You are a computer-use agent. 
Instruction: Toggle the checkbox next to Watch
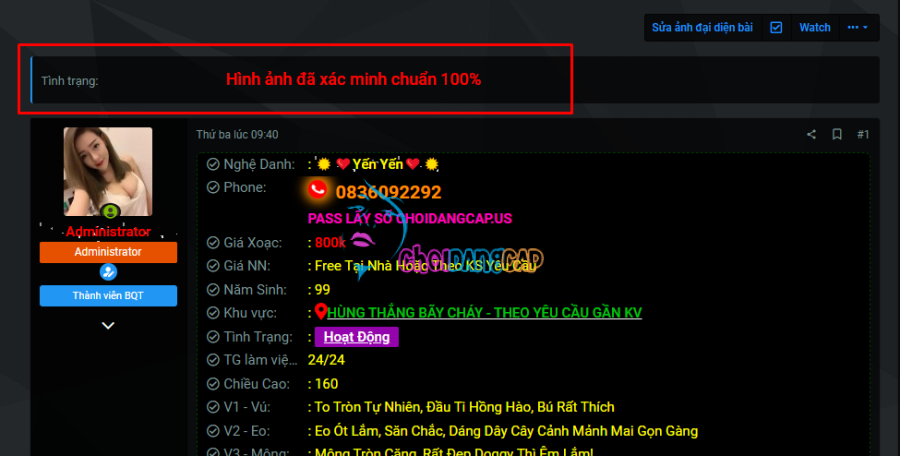click(x=776, y=28)
